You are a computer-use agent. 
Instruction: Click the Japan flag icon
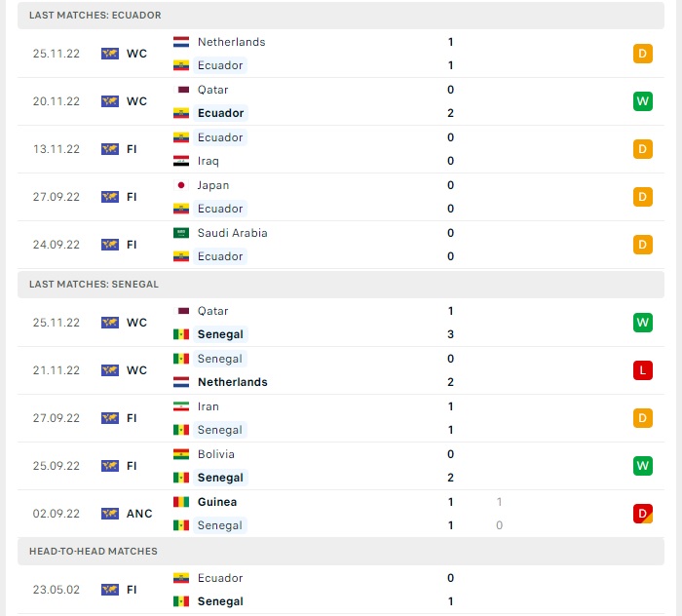180,185
